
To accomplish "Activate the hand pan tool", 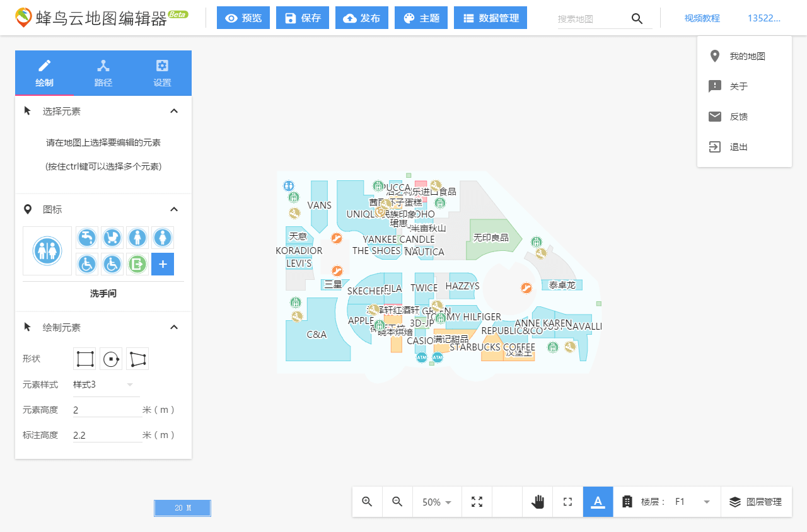I will point(538,502).
